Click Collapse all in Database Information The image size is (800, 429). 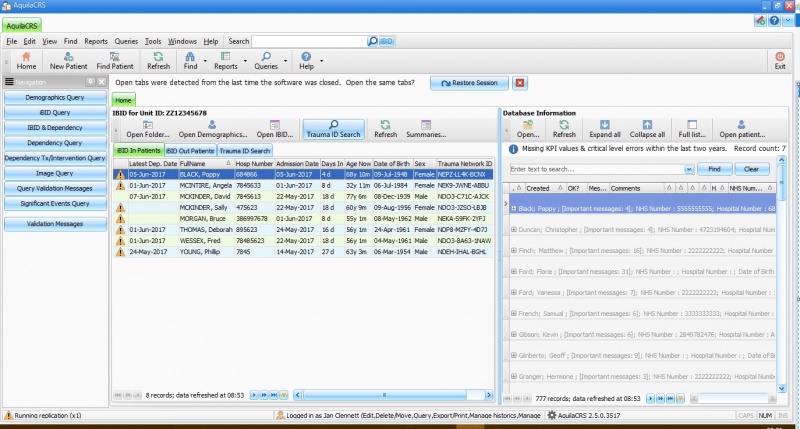coord(647,128)
